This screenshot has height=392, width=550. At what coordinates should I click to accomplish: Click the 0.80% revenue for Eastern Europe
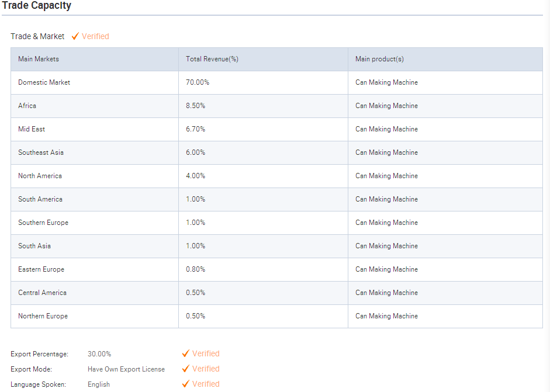[x=195, y=269]
